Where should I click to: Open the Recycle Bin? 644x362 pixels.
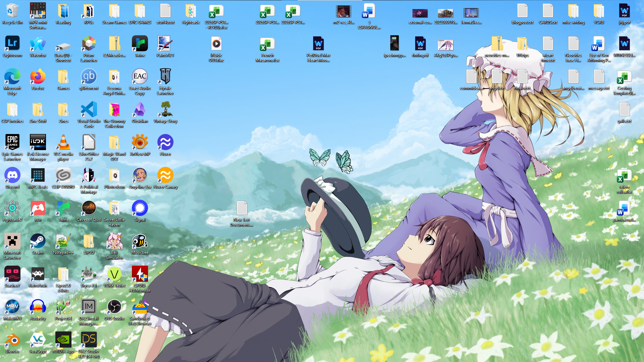[12, 14]
